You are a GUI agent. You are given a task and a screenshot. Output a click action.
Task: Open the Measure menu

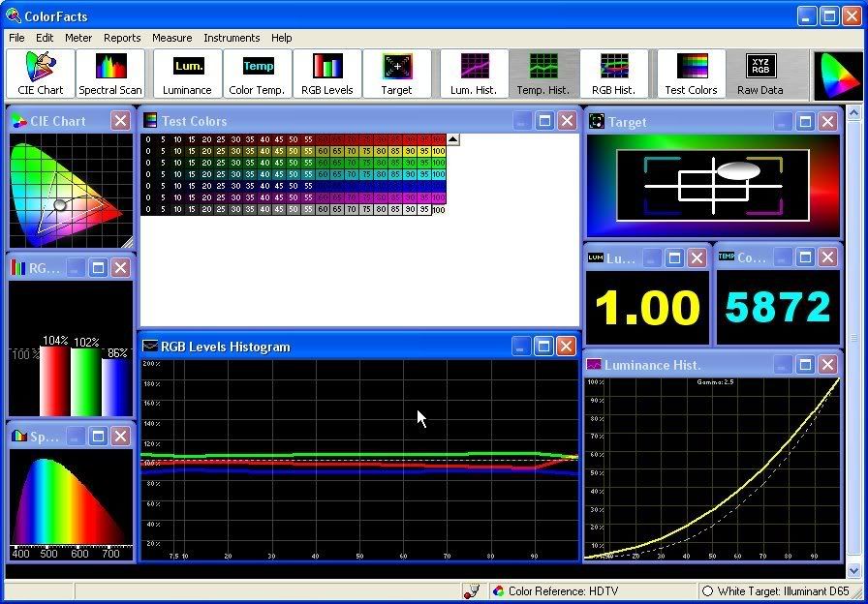click(171, 38)
